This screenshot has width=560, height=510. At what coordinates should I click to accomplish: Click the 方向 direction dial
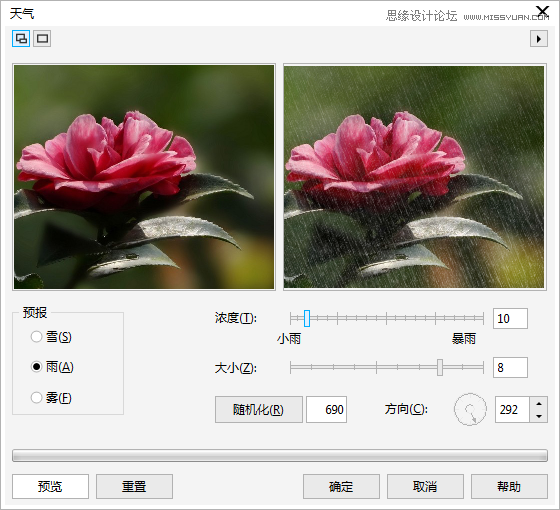(470, 409)
